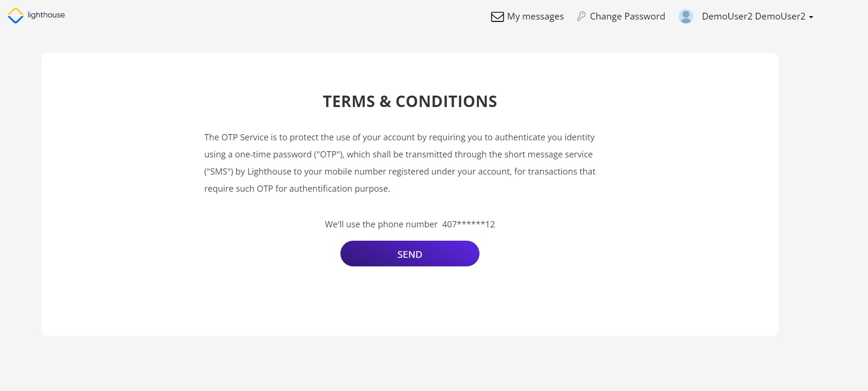868x391 pixels.
Task: Click the line starting "The OTP Service"
Action: (x=399, y=137)
